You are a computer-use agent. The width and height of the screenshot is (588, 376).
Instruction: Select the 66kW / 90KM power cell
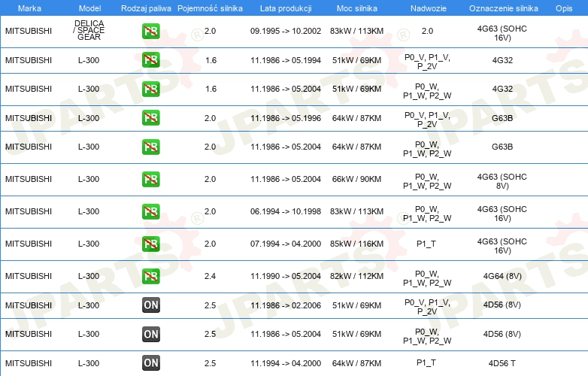356,179
